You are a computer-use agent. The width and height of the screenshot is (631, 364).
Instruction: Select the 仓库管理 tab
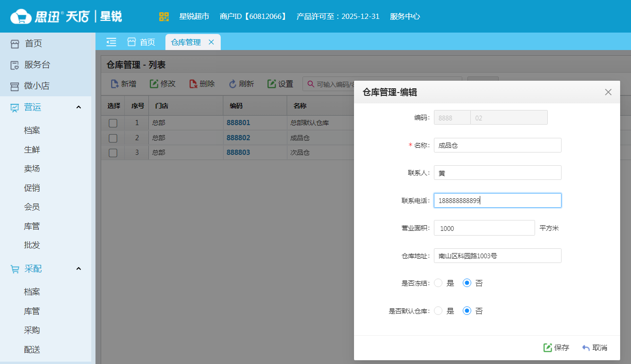[x=186, y=42]
